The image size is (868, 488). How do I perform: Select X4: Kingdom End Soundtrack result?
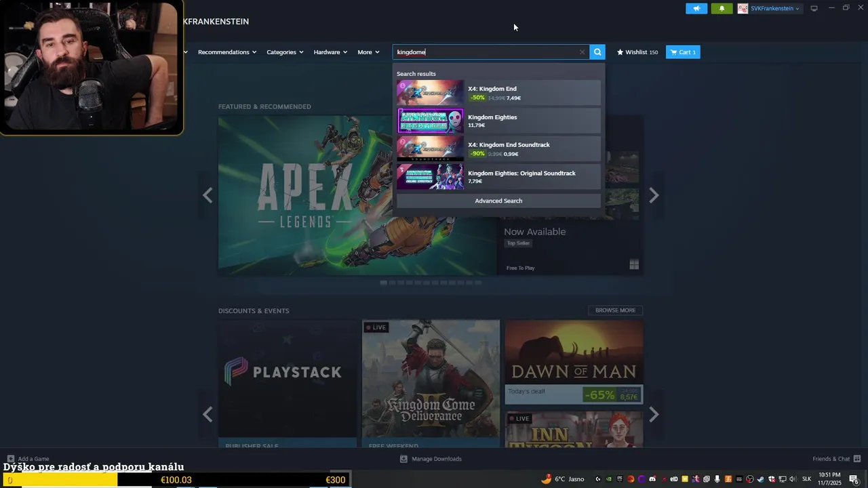(498, 148)
